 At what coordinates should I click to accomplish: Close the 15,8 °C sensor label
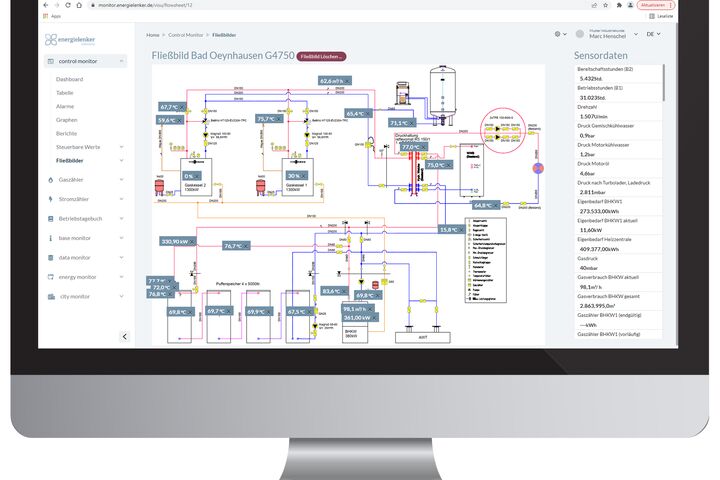tap(461, 229)
